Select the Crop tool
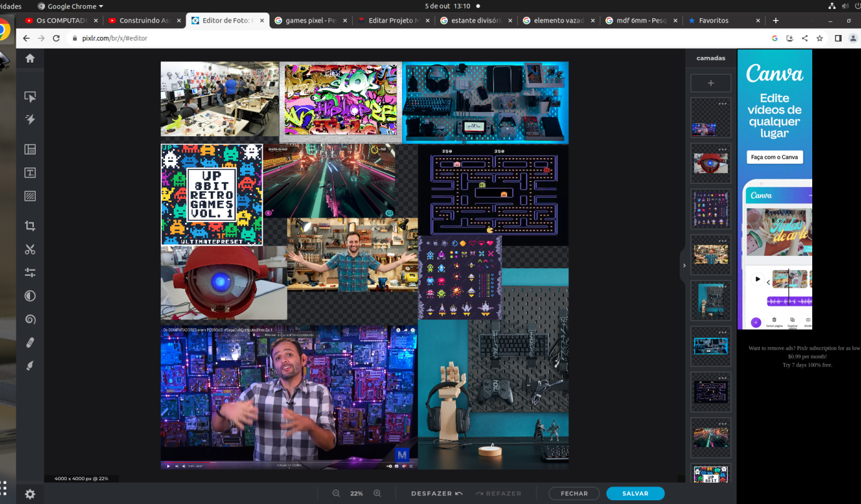This screenshot has width=861, height=504. 30,226
